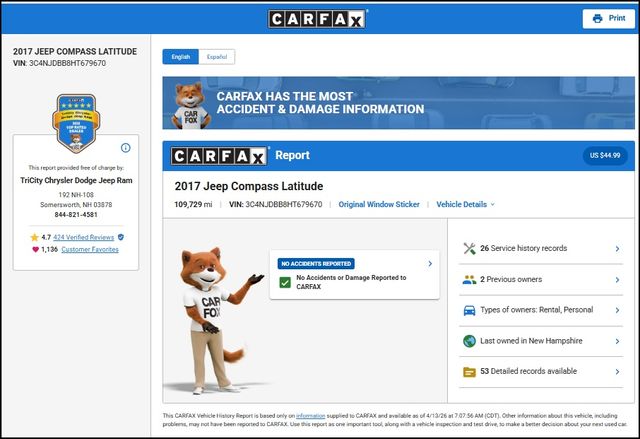Switch language to English
This screenshot has width=640, height=439.
coord(181,57)
